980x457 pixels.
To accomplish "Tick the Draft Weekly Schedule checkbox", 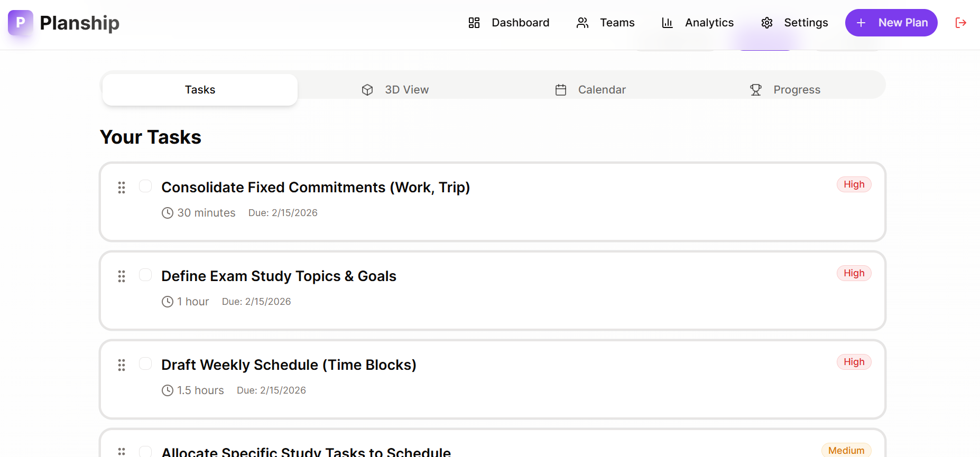I will click(145, 363).
